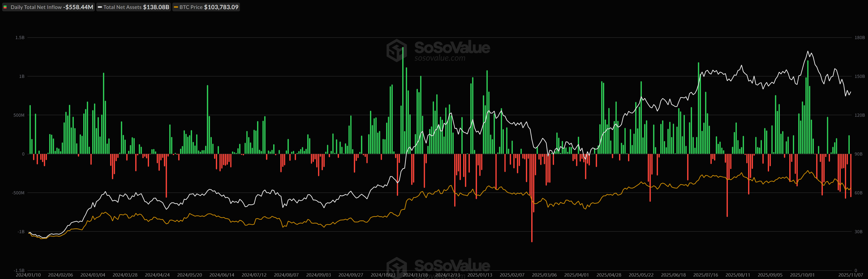The width and height of the screenshot is (868, 279).
Task: Click the -$558.44M inflow value
Action: click(78, 7)
